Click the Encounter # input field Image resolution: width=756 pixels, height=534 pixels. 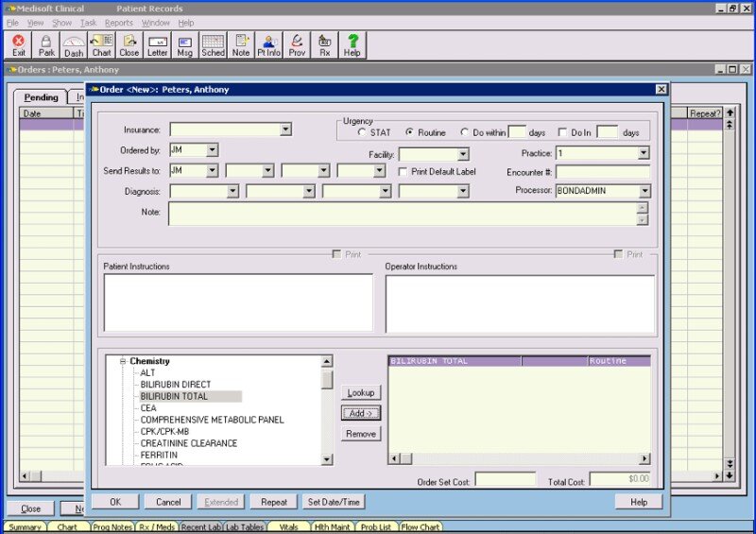pos(603,172)
